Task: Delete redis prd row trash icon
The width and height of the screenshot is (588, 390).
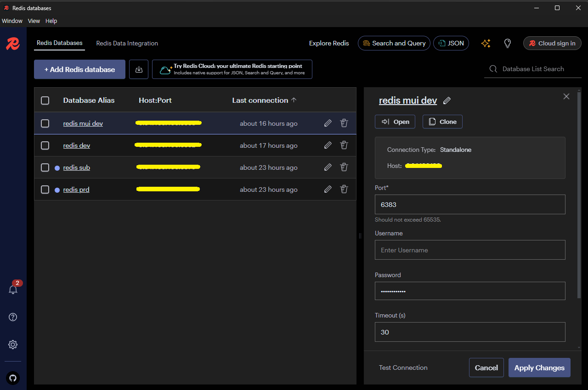Action: click(x=344, y=189)
